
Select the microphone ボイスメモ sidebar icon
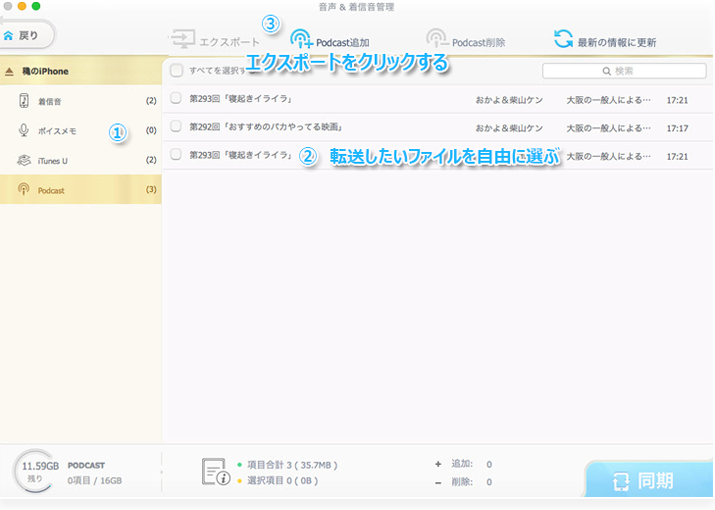click(24, 131)
